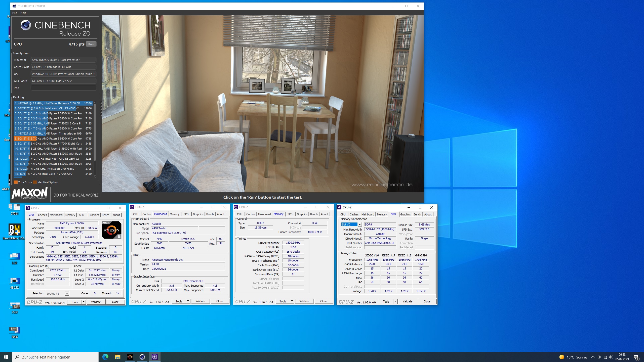This screenshot has width=644, height=362.
Task: Open AMD Ryzen Master taskbar icon
Action: (x=130, y=357)
